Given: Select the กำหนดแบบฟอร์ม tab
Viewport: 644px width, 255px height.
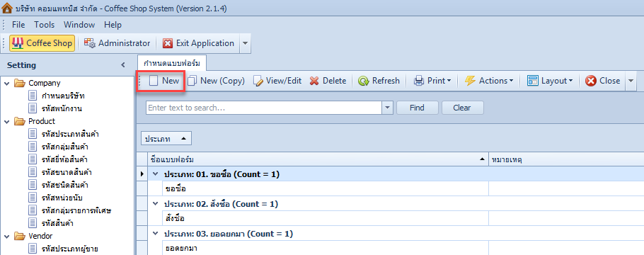Looking at the screenshot, I should (172, 63).
